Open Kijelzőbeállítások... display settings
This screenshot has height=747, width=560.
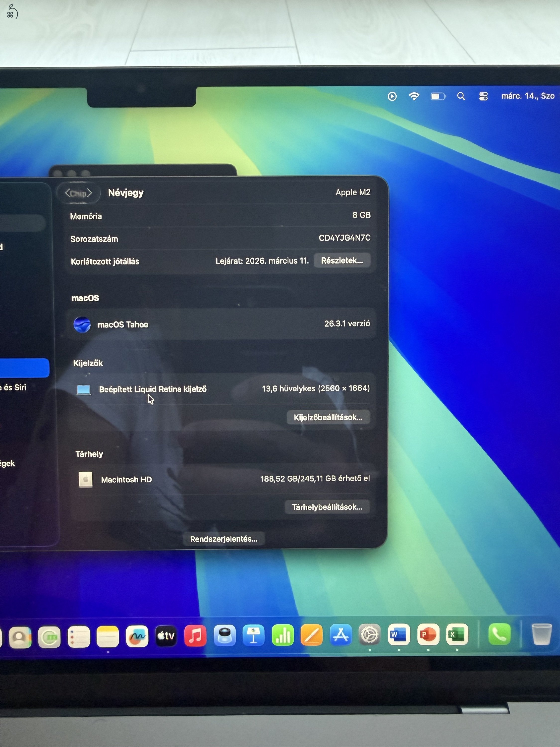pos(328,417)
